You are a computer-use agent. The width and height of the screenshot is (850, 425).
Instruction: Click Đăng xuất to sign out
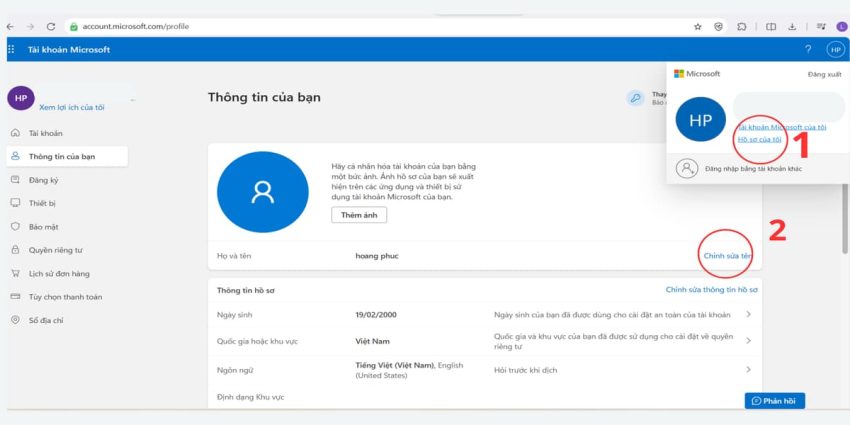click(825, 74)
